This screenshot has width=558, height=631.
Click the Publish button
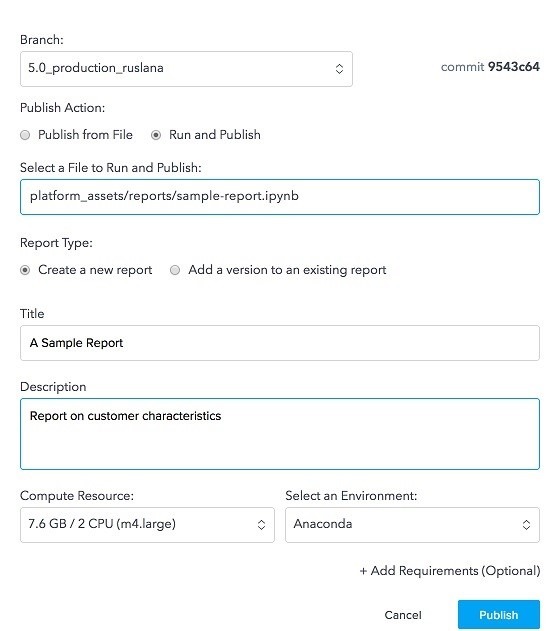(x=499, y=615)
